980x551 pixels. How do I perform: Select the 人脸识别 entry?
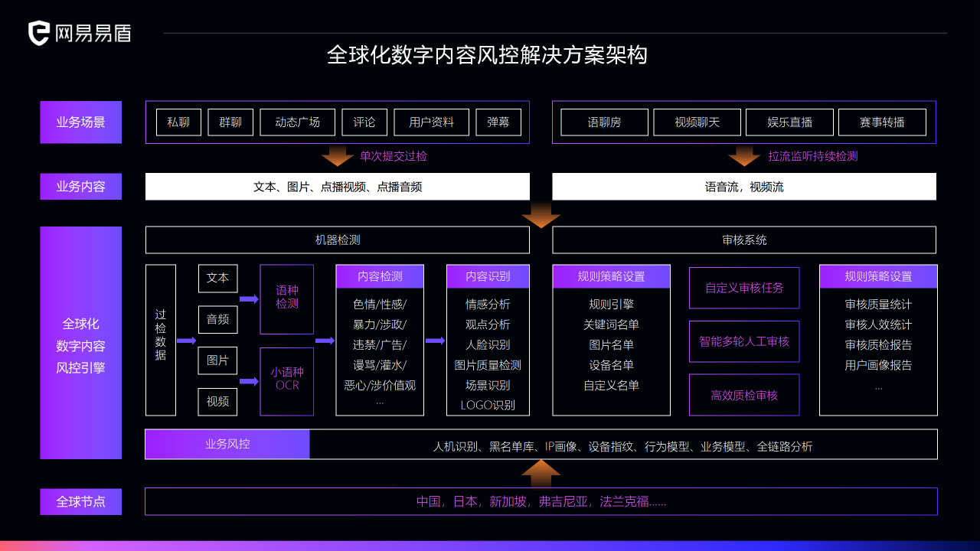point(488,344)
